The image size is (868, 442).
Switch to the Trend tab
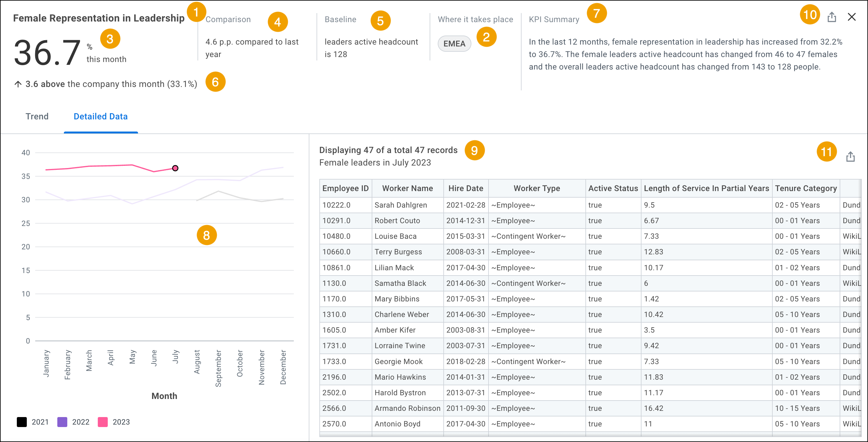(37, 116)
